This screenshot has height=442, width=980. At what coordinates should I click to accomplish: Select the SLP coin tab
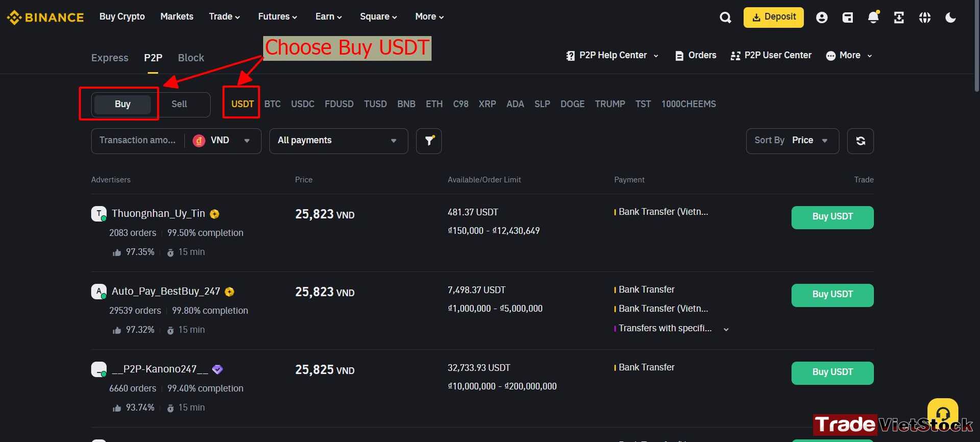(x=542, y=104)
